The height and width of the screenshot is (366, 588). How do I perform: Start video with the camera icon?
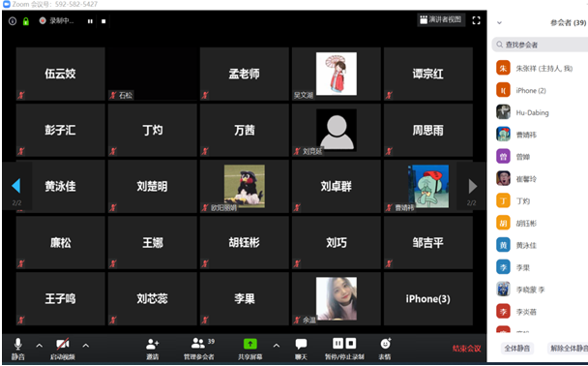63,344
